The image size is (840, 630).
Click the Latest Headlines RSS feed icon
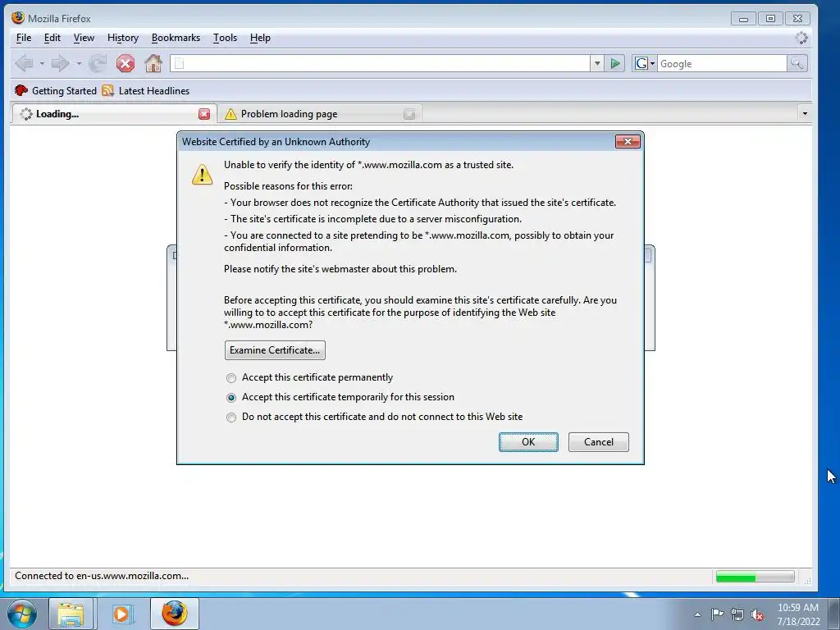pos(107,90)
